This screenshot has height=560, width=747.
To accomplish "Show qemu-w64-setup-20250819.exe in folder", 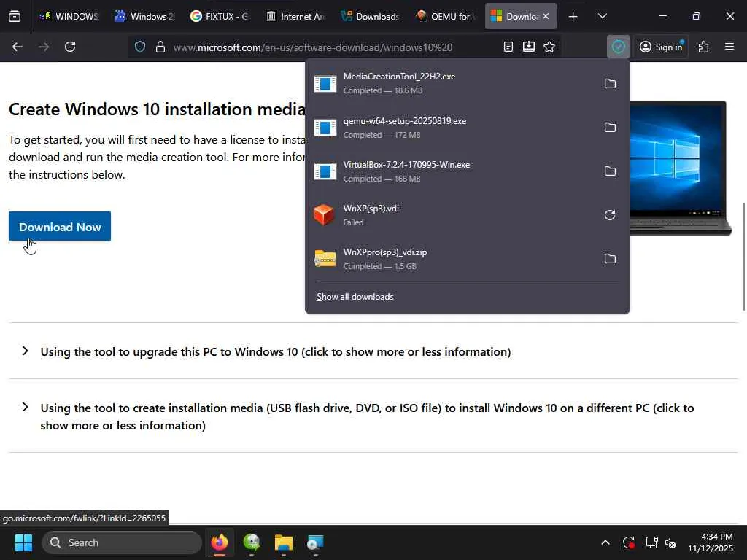I will [610, 128].
